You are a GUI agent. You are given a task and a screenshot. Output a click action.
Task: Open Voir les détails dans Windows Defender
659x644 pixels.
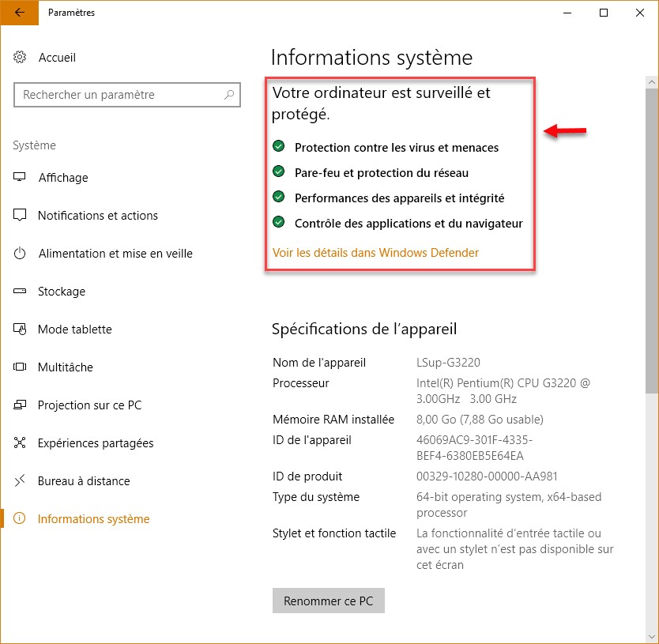[x=375, y=253]
